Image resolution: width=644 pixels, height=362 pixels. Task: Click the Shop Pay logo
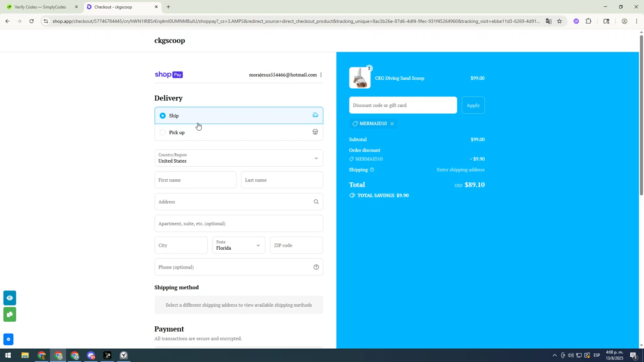coord(169,75)
